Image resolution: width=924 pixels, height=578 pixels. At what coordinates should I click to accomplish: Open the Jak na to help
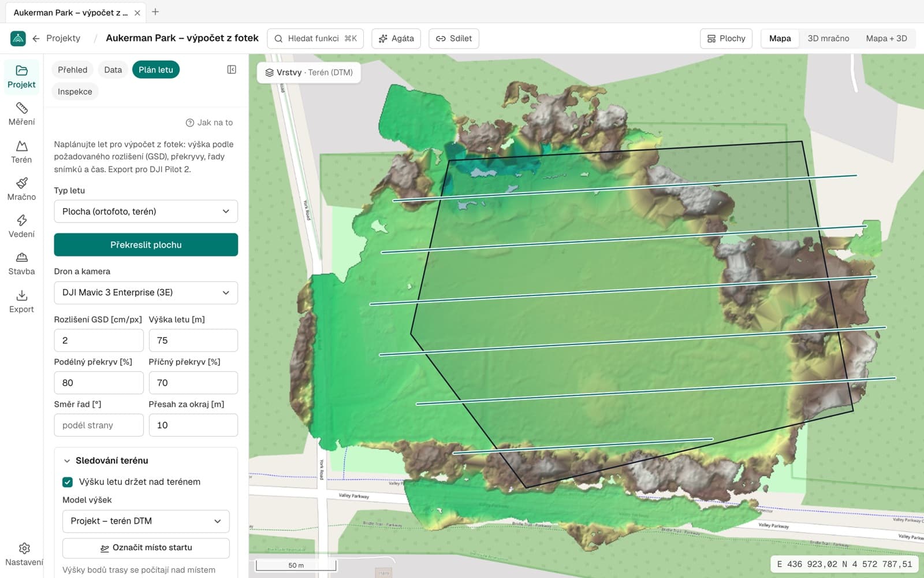pos(209,123)
